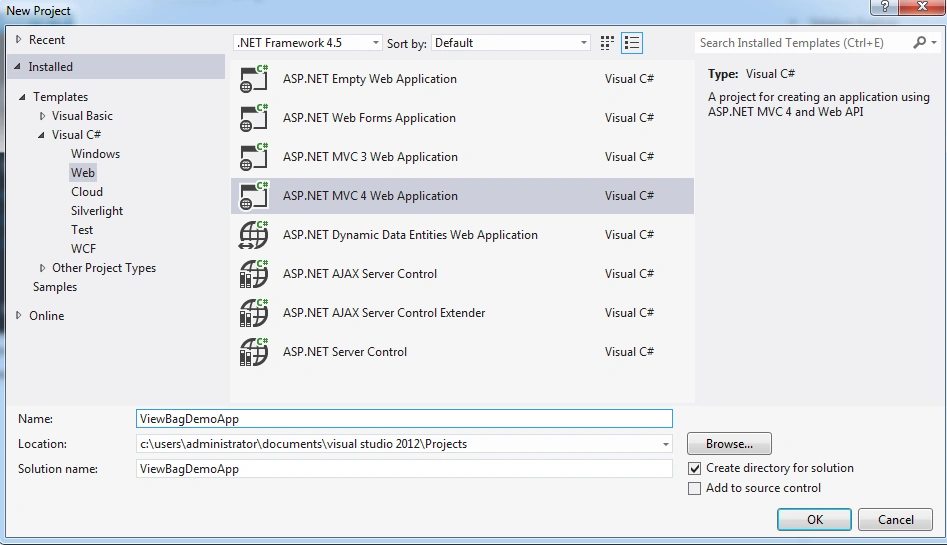
Task: Click the Recent label
Action: pos(47,40)
